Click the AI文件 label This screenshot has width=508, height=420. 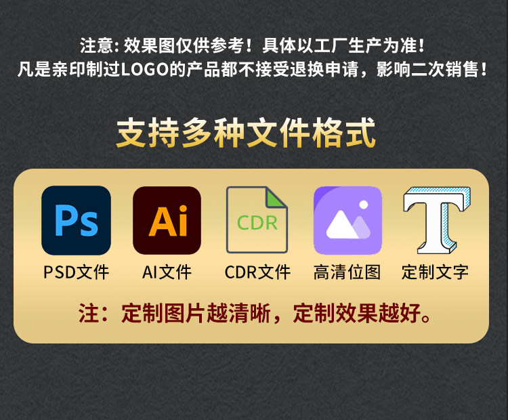[167, 272]
